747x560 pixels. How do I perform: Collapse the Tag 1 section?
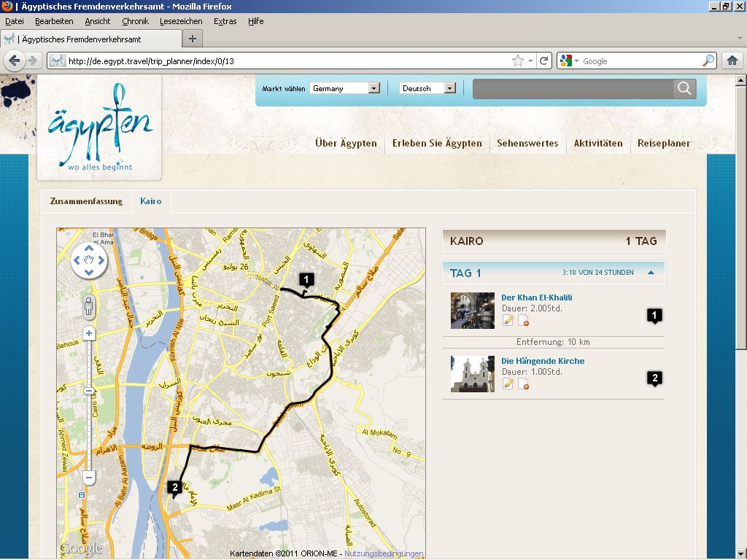[x=651, y=273]
